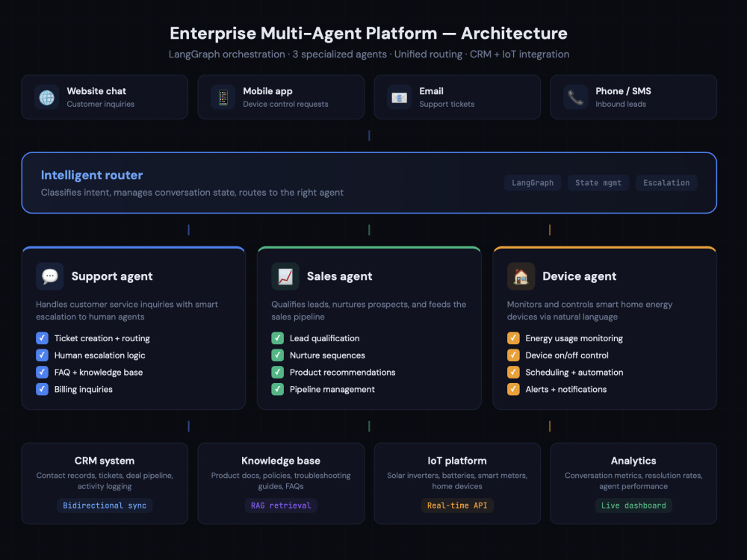Click the Support agent description paragraph
This screenshot has height=560, width=747.
click(x=127, y=311)
